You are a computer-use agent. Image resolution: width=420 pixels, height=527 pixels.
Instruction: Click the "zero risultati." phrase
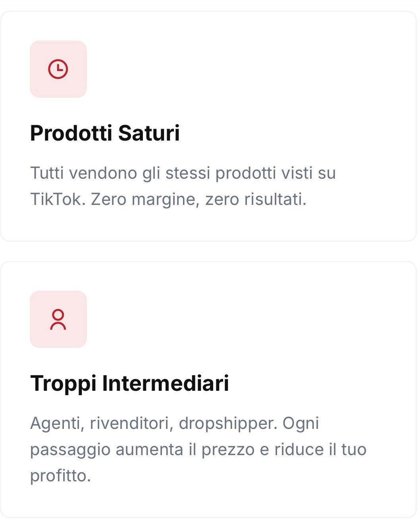(256, 199)
